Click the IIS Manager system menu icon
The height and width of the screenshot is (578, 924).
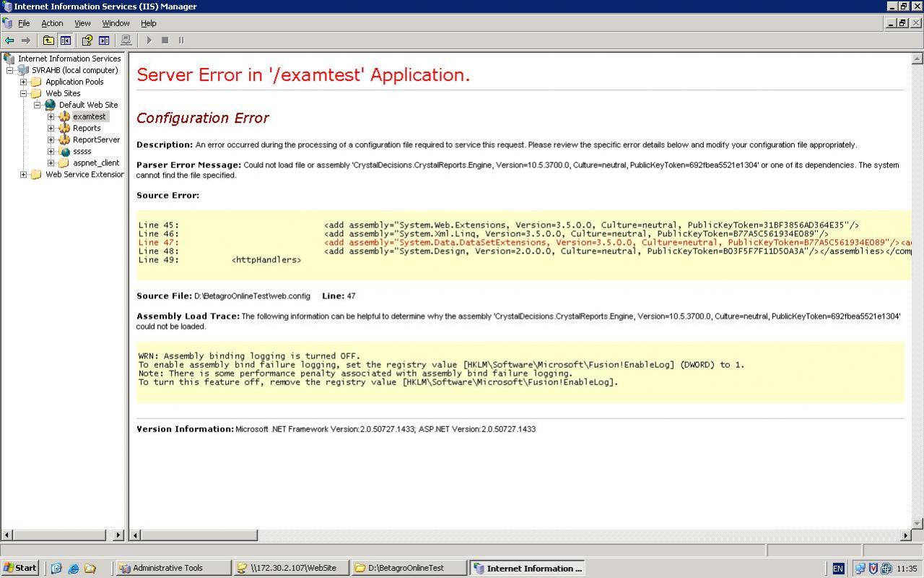6,7
